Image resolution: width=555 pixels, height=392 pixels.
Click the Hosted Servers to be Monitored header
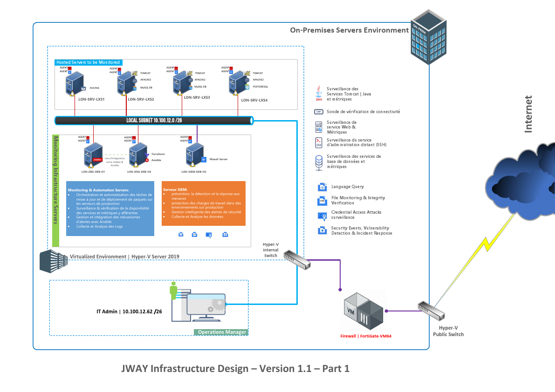tap(89, 62)
